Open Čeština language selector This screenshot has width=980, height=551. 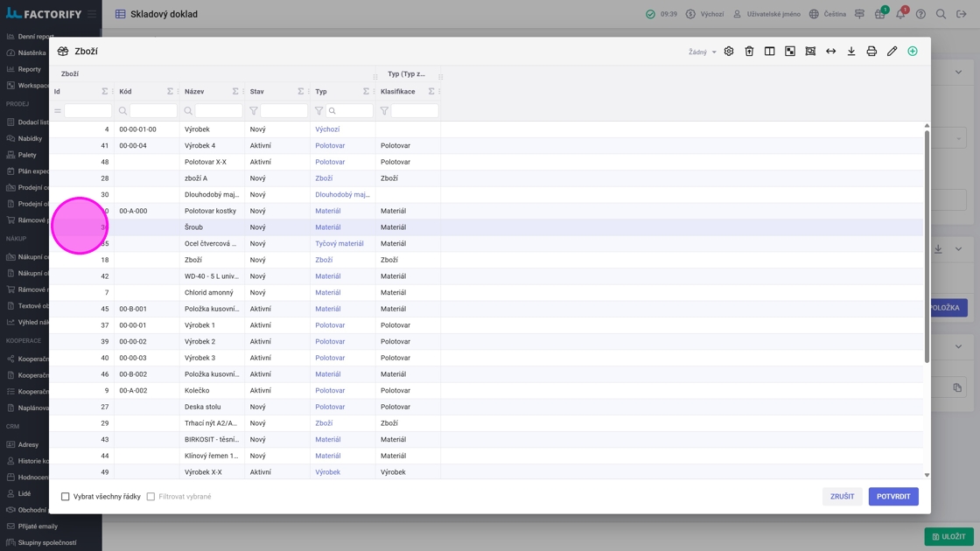pos(828,14)
